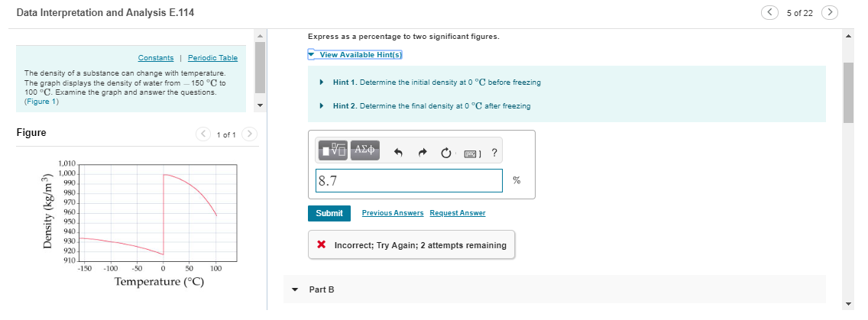Screen dimensions: 868x320
Task: Click the redo arrow icon
Action: (x=423, y=152)
